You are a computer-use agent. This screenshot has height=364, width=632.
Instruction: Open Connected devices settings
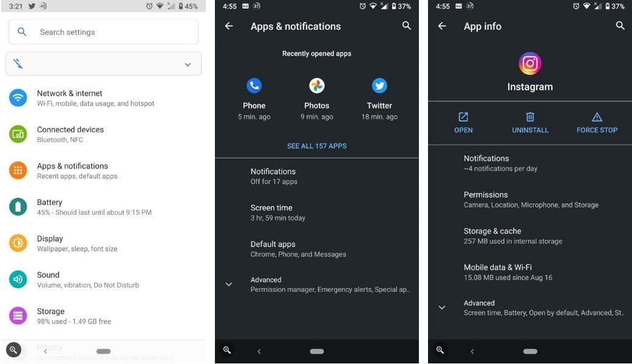[103, 134]
